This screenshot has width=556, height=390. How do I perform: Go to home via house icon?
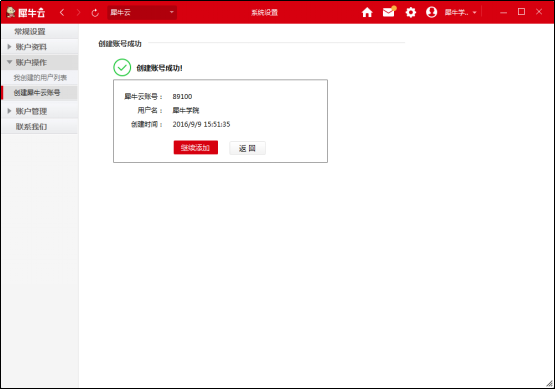tap(367, 12)
